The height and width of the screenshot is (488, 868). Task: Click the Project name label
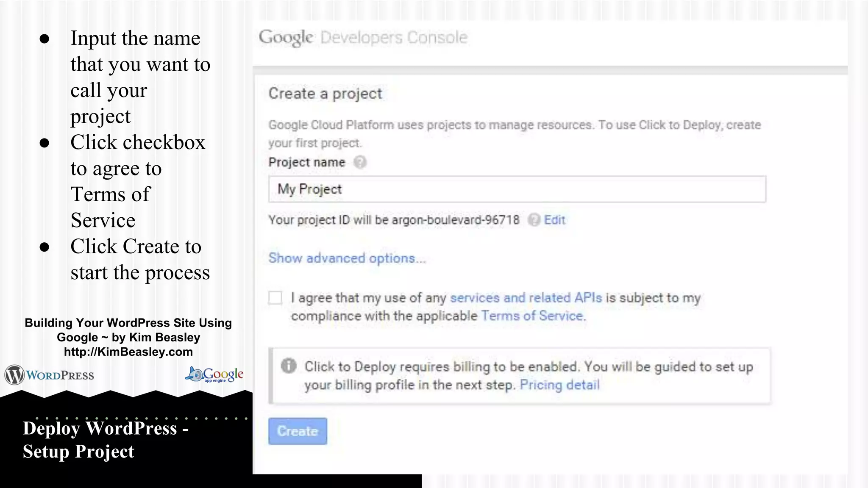[x=307, y=162]
